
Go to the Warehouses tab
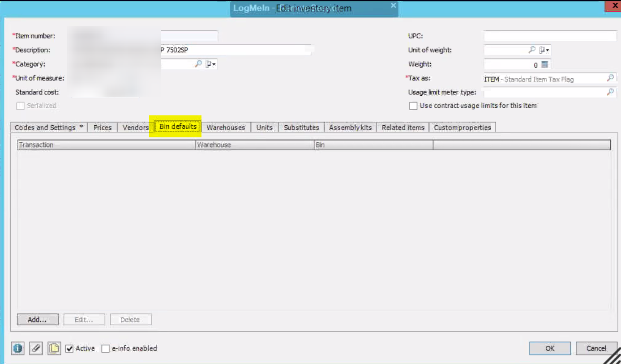click(226, 127)
